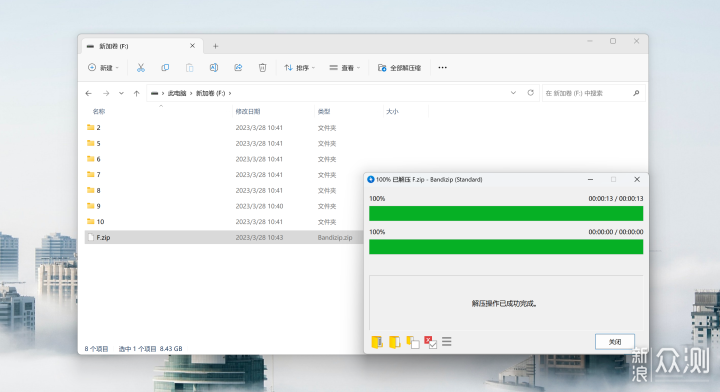This screenshot has height=392, width=720.
Task: Click the top green progress bar
Action: point(506,213)
